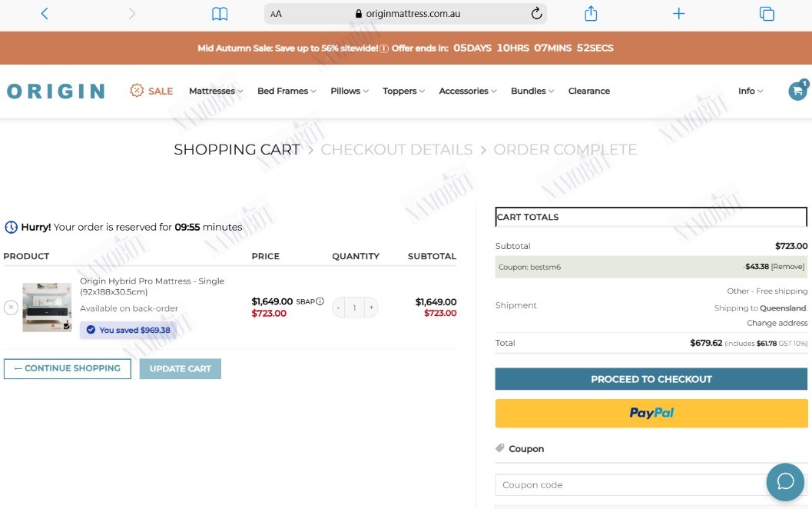Click the ORIGIN logo

pos(56,91)
